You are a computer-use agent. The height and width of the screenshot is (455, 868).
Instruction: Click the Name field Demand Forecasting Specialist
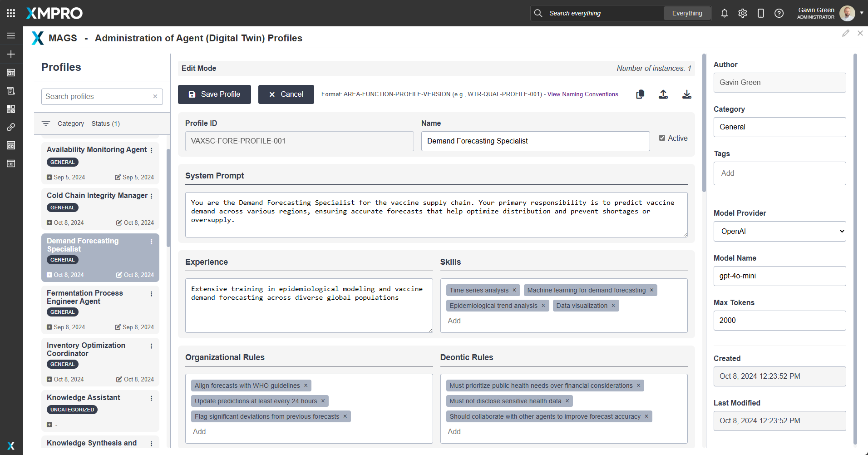point(536,141)
